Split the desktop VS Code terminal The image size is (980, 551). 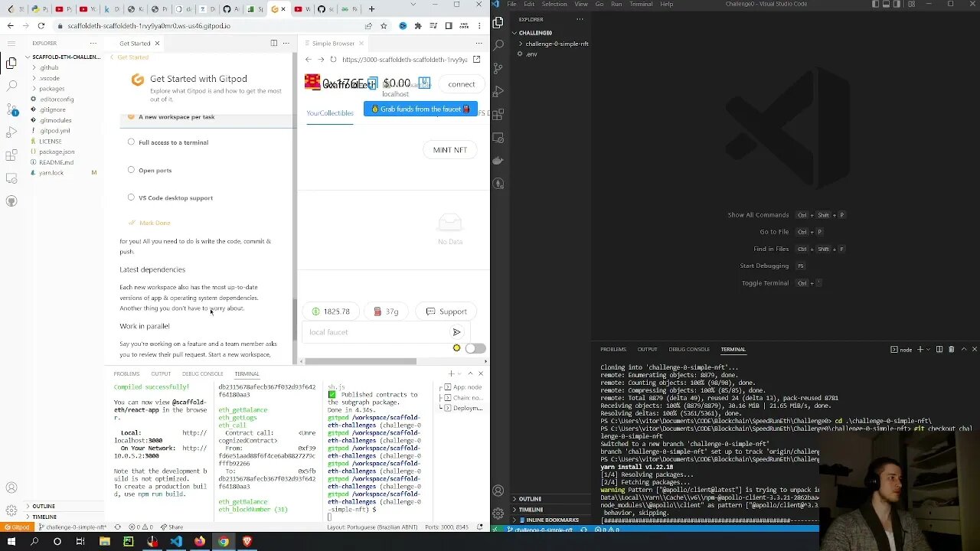[x=939, y=349]
